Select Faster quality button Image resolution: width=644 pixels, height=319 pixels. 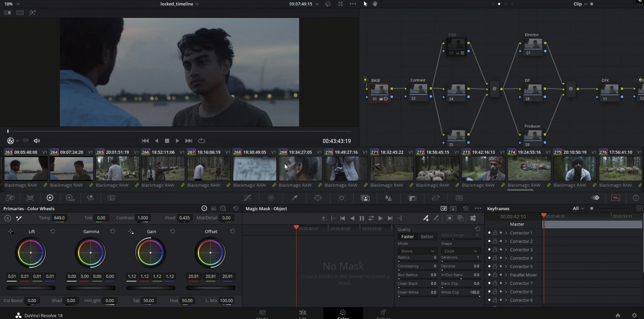point(407,237)
